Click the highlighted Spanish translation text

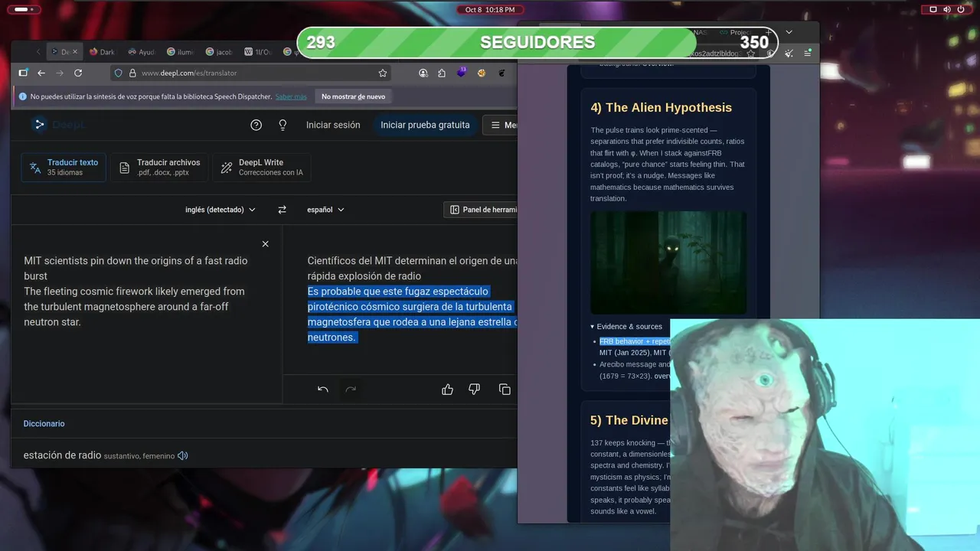click(413, 315)
